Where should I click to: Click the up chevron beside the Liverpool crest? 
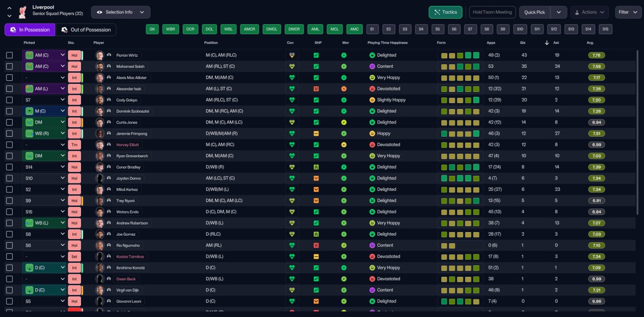[9, 9]
